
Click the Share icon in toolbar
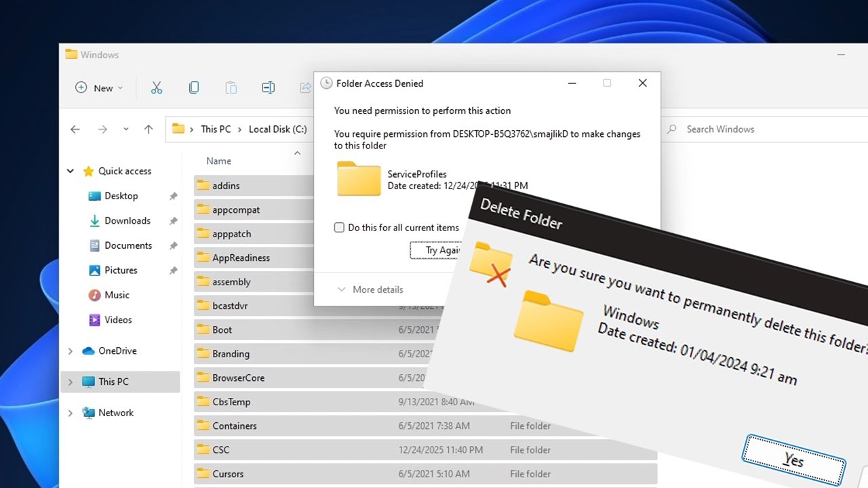(x=305, y=87)
